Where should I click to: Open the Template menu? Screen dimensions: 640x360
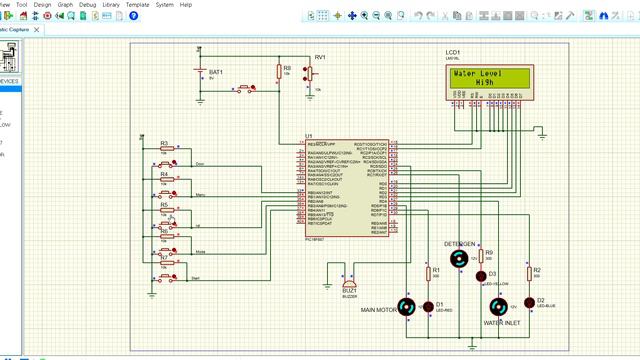(138, 5)
